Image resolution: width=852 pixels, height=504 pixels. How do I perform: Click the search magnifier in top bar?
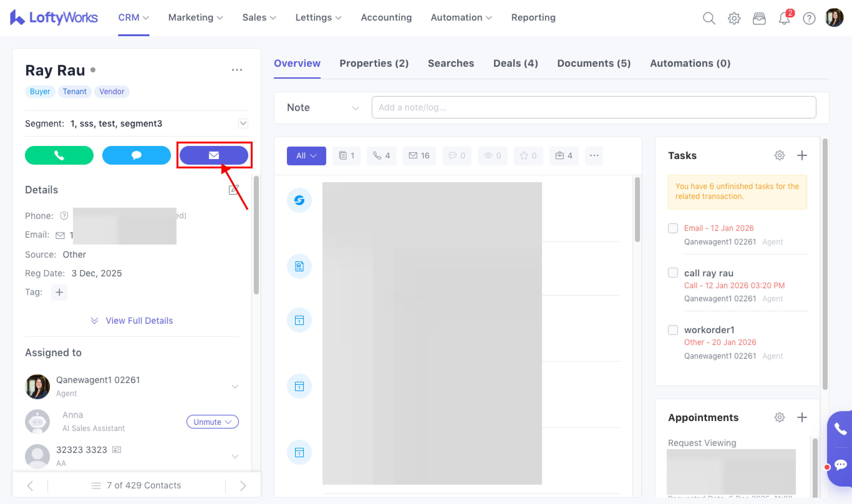point(709,18)
